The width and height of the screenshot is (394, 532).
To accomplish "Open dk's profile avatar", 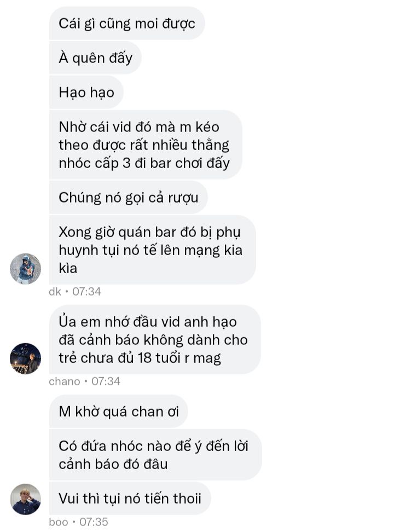I will [x=26, y=268].
